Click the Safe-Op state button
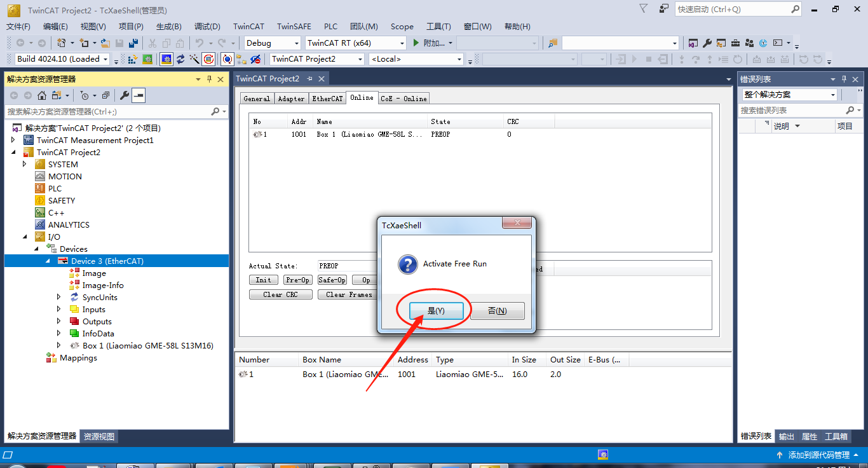 332,280
